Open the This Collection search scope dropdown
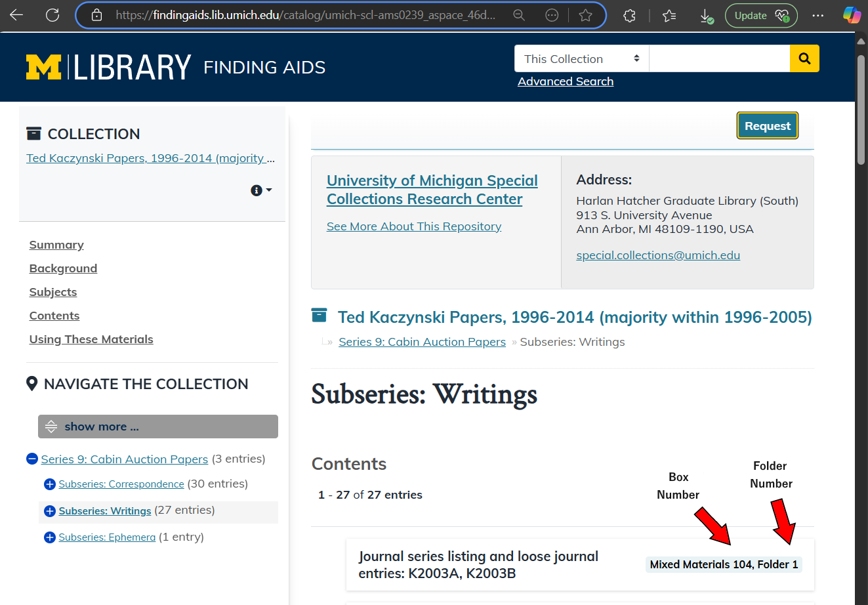This screenshot has width=868, height=605. pyautogui.click(x=582, y=58)
